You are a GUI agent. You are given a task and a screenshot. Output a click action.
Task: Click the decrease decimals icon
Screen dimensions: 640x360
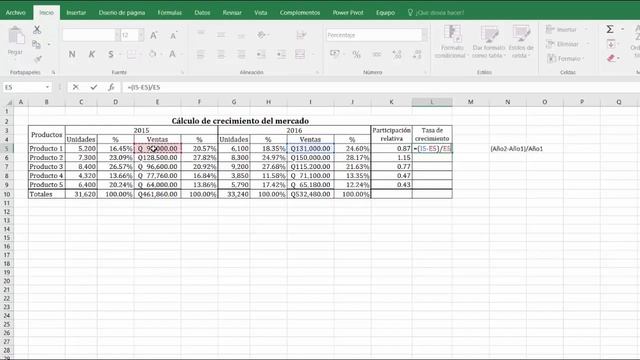pos(417,54)
